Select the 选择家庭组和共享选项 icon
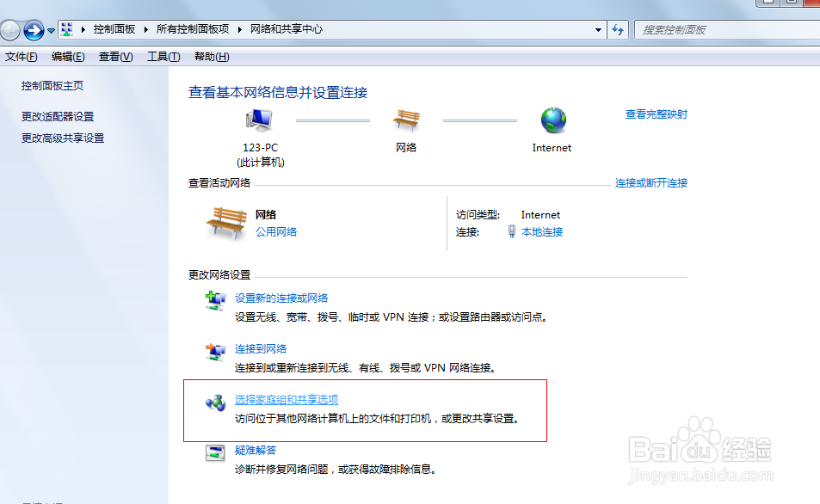Image resolution: width=820 pixels, height=504 pixels. coord(214,403)
